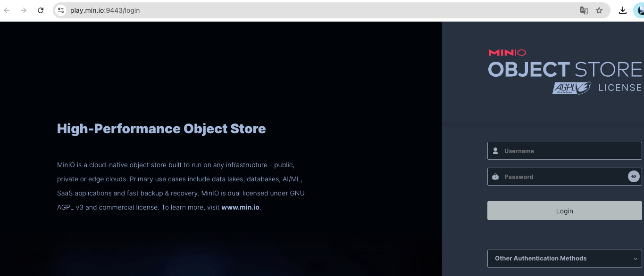Viewport: 644px width, 276px height.
Task: Click the lock icon in Password field
Action: pyautogui.click(x=495, y=177)
